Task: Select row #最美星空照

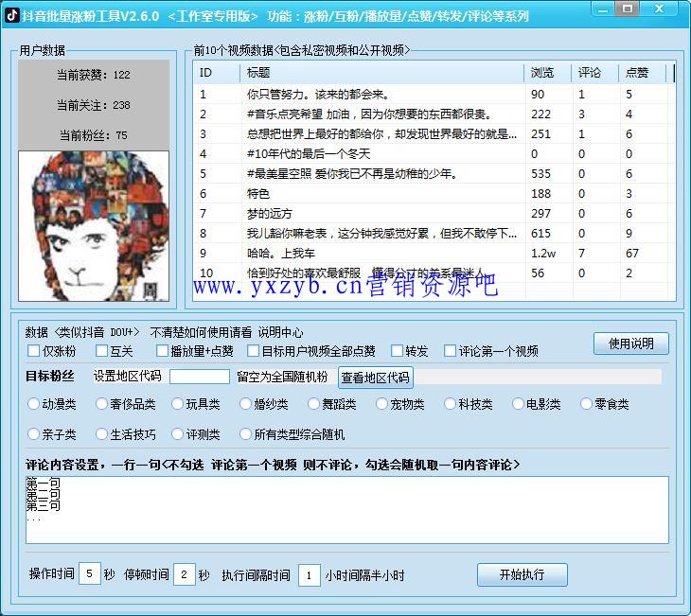Action: coord(434,173)
